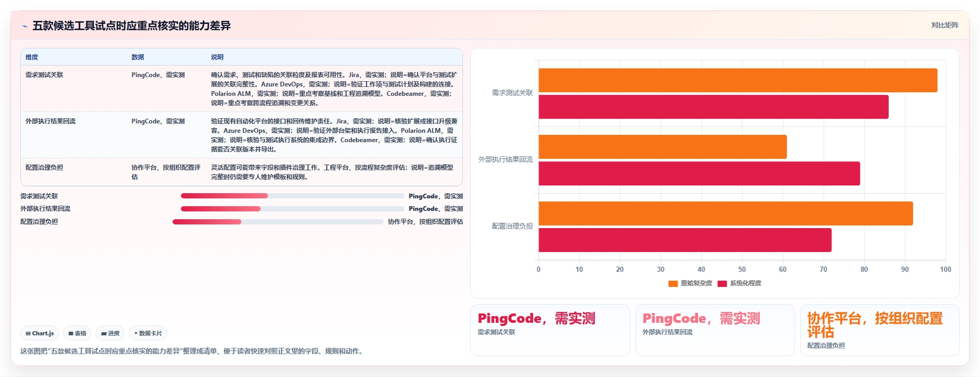The image size is (980, 377).
Task: Click the 数据 column header
Action: (138, 57)
